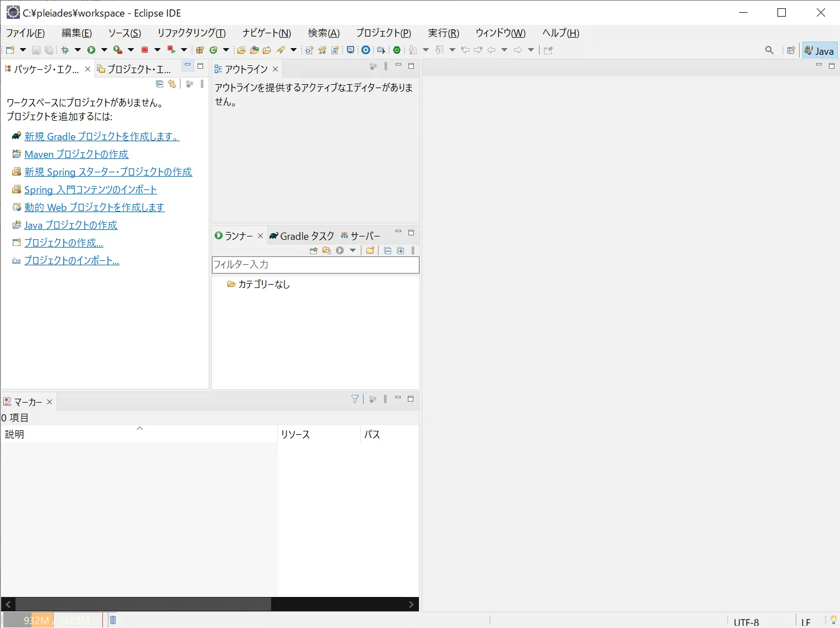Open the dropdown arrow next to the red Stop icon
The image size is (840, 628).
[157, 50]
